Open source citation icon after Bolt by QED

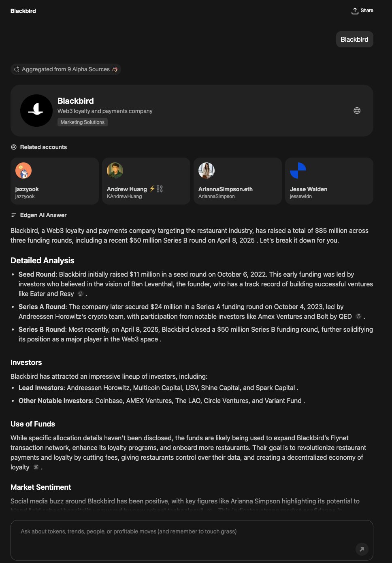coord(358,316)
